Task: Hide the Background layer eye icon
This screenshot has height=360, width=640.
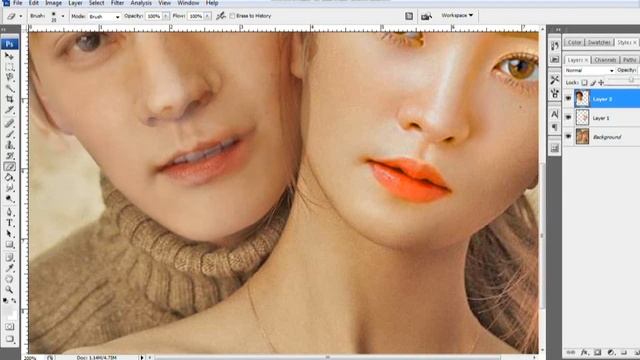Action: tap(568, 136)
